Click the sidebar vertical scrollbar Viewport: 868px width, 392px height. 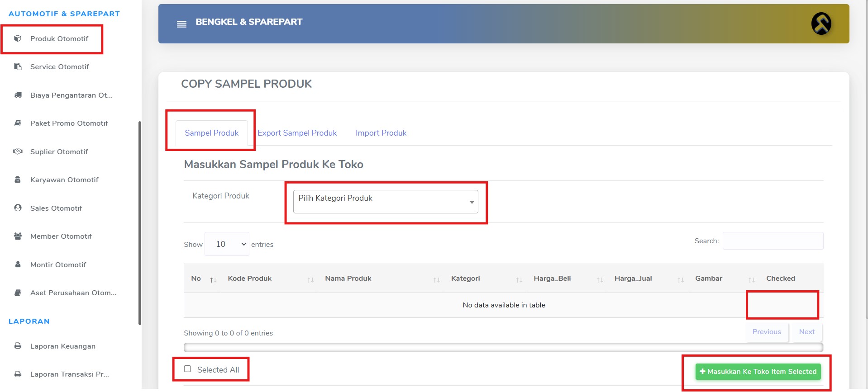[x=140, y=223]
